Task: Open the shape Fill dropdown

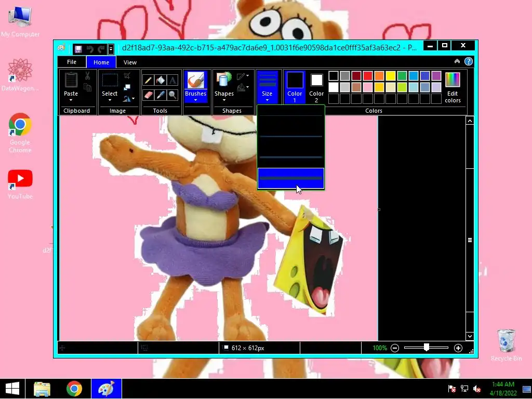Action: pyautogui.click(x=243, y=88)
